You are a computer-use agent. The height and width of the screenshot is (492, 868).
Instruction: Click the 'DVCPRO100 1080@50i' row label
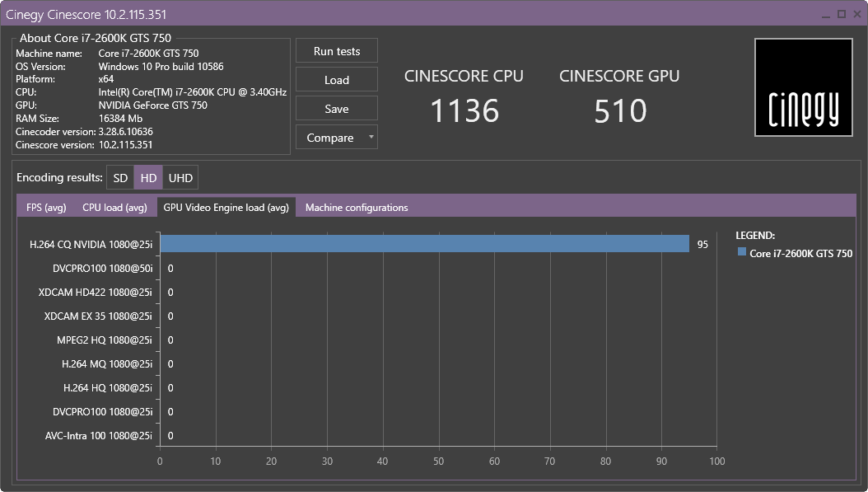click(102, 268)
